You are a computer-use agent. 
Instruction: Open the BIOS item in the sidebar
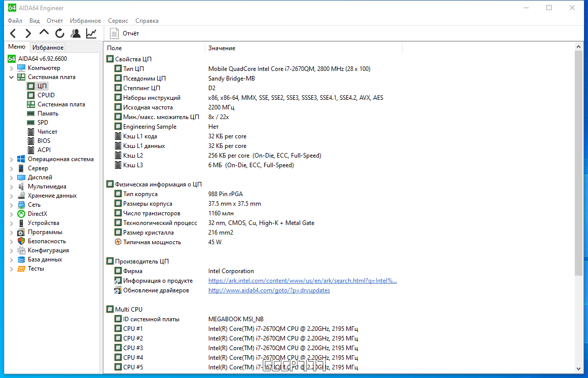pyautogui.click(x=44, y=141)
